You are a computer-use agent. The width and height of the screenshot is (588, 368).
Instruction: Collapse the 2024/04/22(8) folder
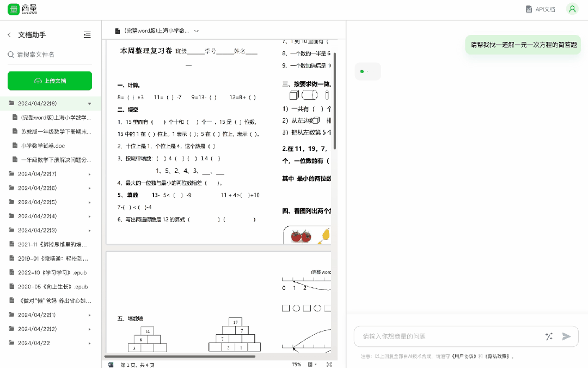click(89, 103)
